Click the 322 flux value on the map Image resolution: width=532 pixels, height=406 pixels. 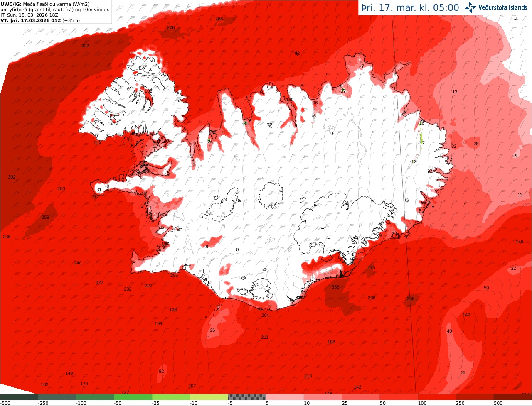click(85, 46)
